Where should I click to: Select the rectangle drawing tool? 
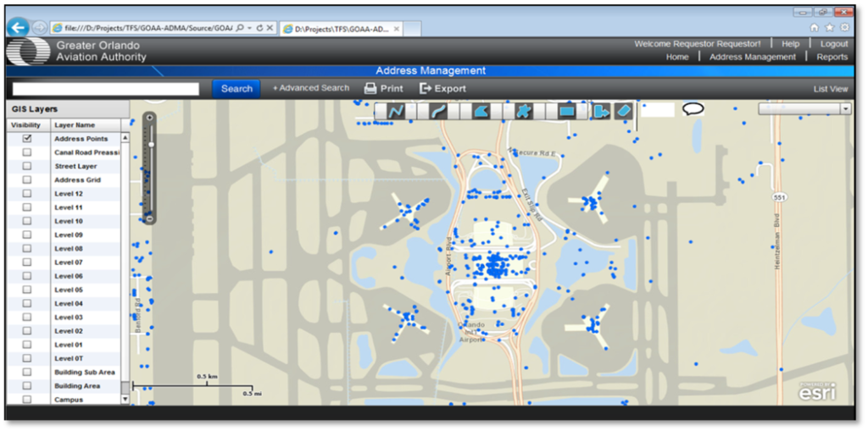567,111
